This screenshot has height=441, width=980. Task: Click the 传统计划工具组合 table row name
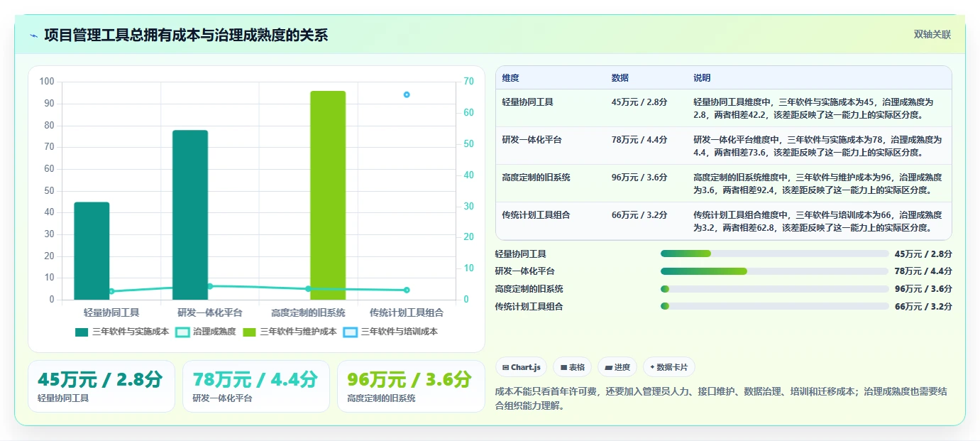[x=536, y=214]
